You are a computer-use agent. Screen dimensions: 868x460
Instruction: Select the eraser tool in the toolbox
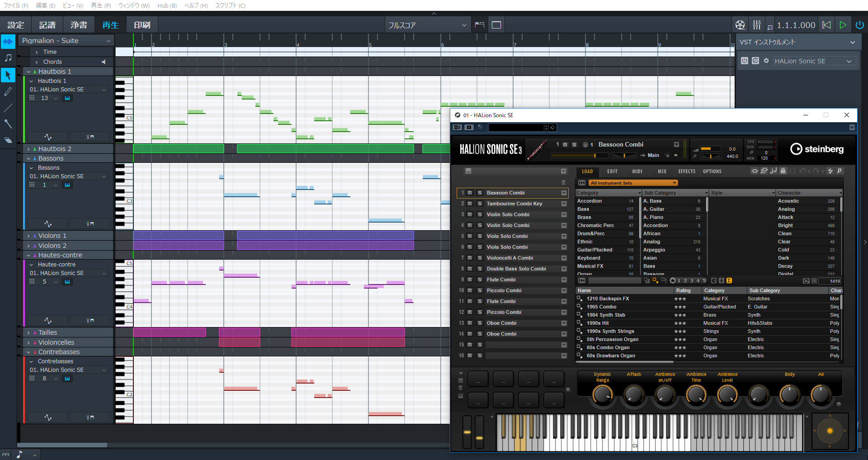coord(8,140)
